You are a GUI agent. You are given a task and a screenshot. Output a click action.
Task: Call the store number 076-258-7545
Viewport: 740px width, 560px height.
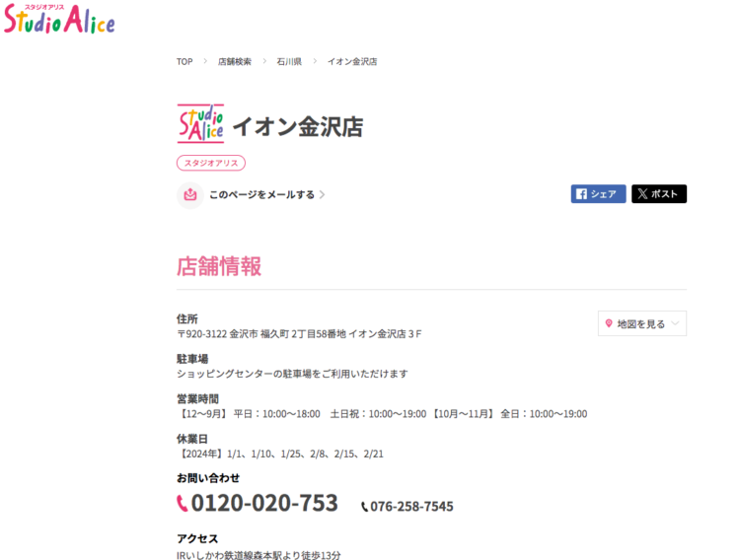coord(411,507)
